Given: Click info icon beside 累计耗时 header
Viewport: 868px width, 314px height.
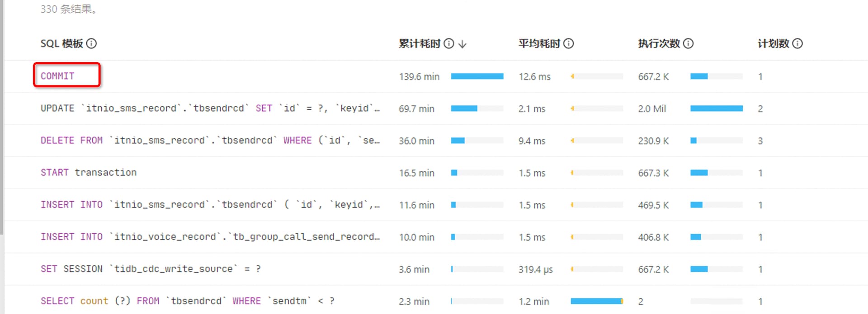Looking at the screenshot, I should pyautogui.click(x=448, y=43).
